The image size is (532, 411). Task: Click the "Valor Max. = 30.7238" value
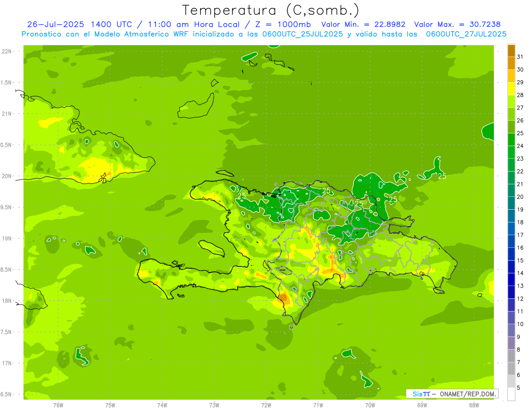click(458, 24)
